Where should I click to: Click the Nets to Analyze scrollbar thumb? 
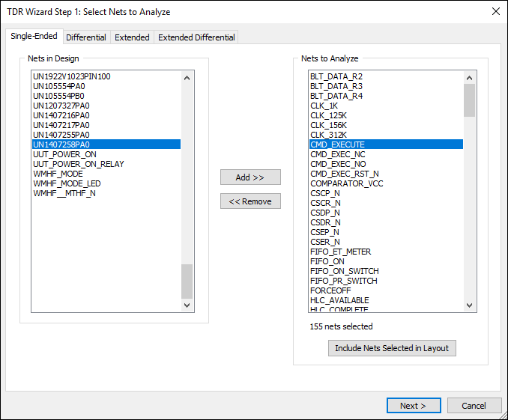pos(469,100)
